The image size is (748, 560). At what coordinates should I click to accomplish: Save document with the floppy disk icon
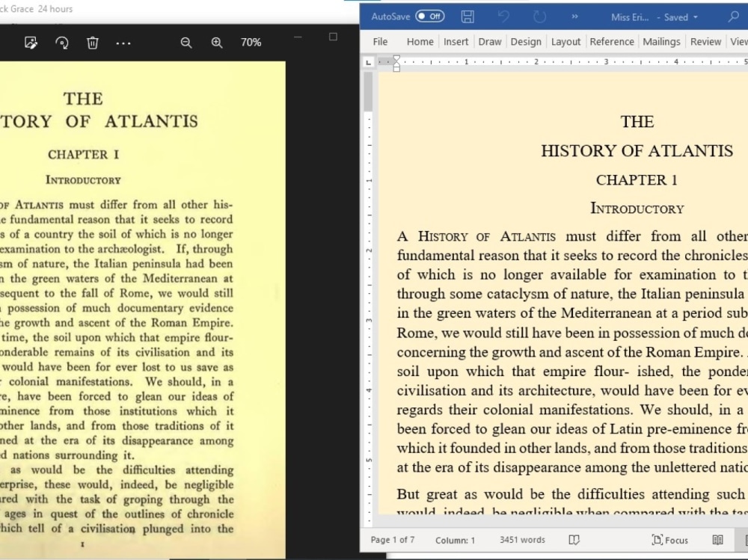click(467, 16)
